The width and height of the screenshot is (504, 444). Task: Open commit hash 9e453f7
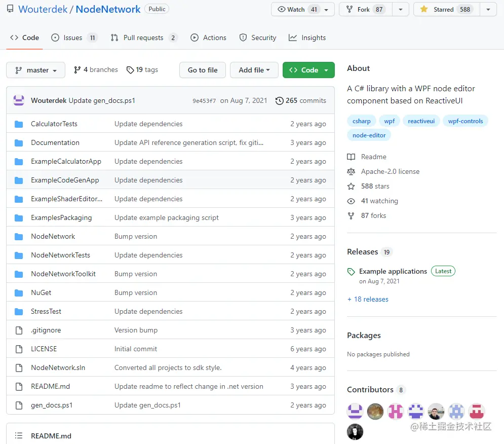204,101
